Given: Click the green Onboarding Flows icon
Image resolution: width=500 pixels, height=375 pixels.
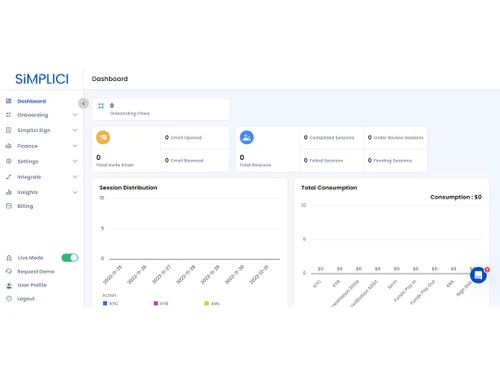Looking at the screenshot, I should point(101,106).
